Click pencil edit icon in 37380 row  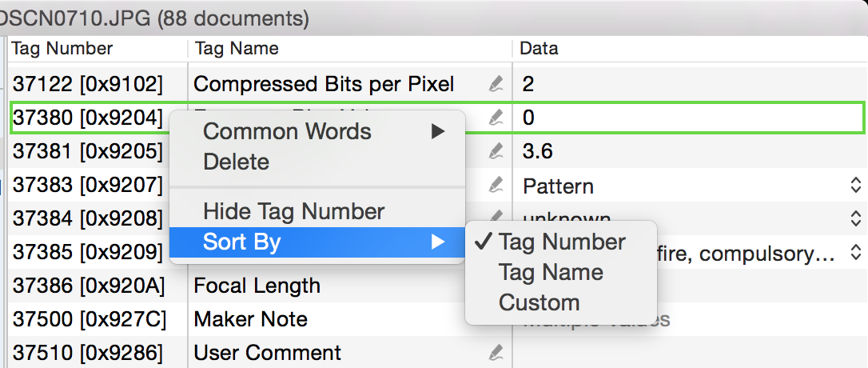[496, 118]
